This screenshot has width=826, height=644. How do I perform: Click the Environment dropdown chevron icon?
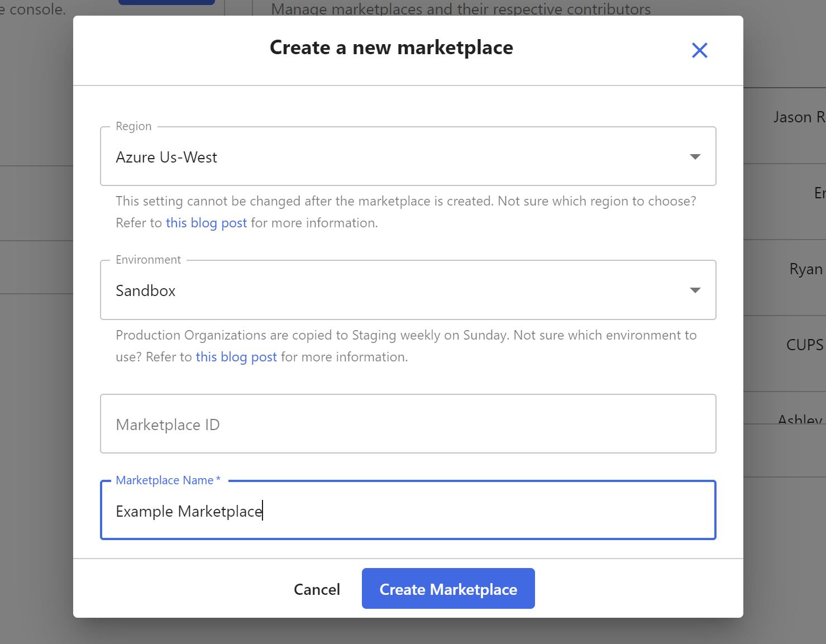tap(695, 290)
